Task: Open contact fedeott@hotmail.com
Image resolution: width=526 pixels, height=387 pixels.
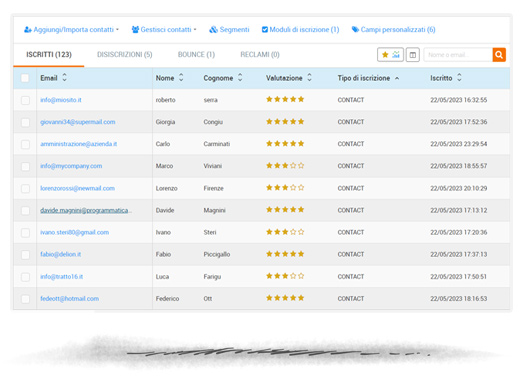Action: [x=69, y=298]
